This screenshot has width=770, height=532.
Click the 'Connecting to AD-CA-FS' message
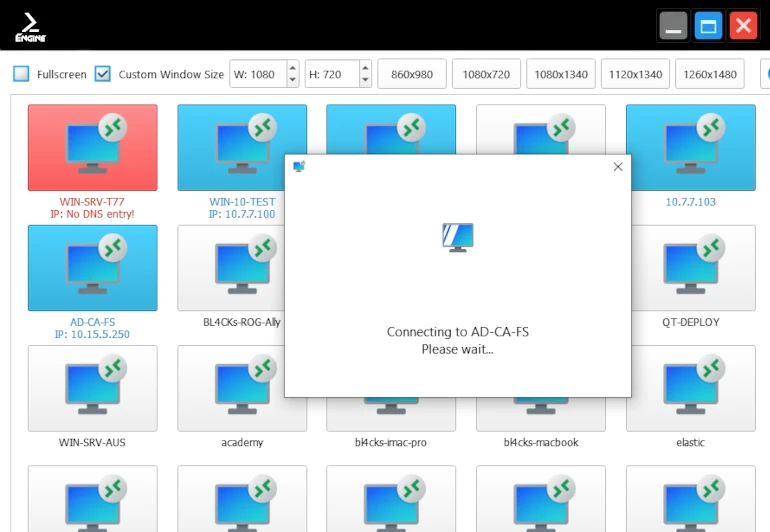click(x=458, y=332)
